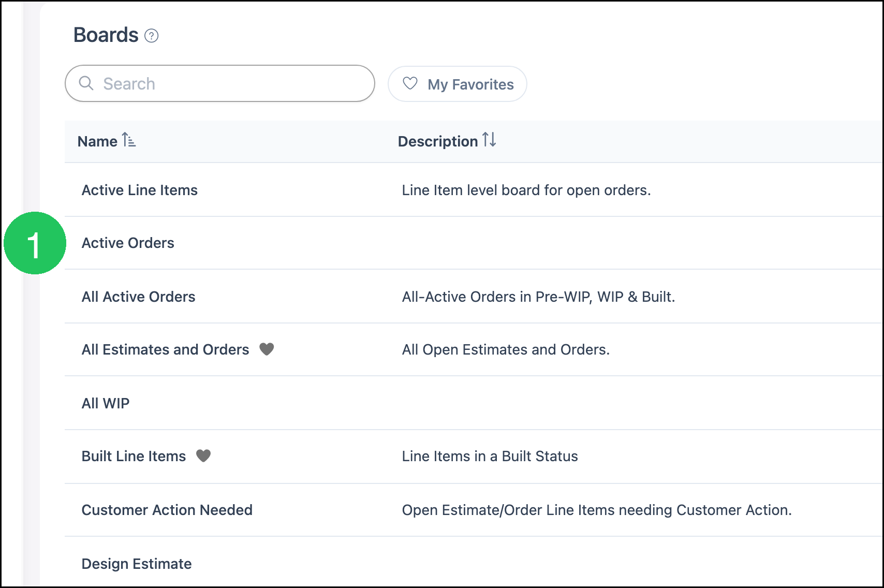Click the Boards page heading

click(106, 35)
